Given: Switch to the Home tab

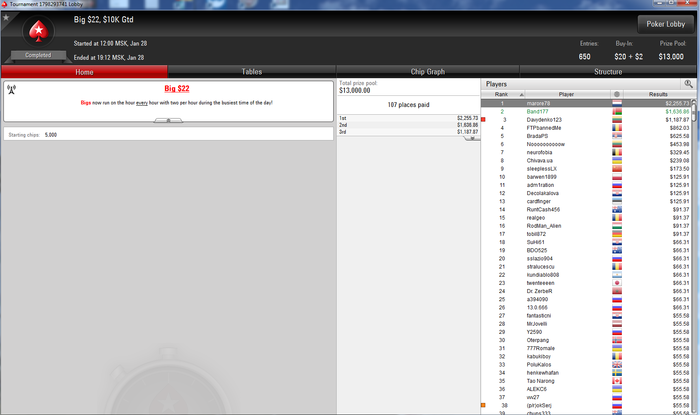Looking at the screenshot, I should (x=84, y=72).
